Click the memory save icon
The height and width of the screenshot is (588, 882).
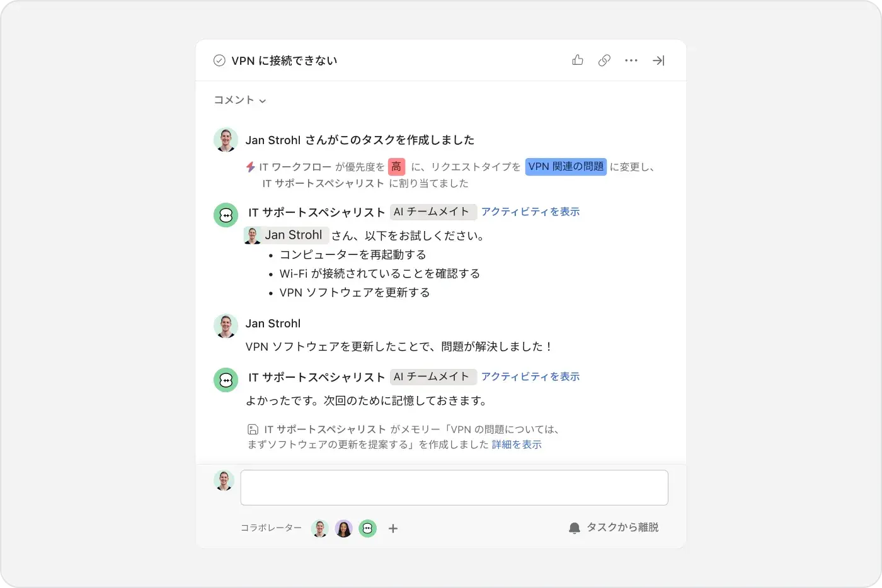[x=253, y=429]
